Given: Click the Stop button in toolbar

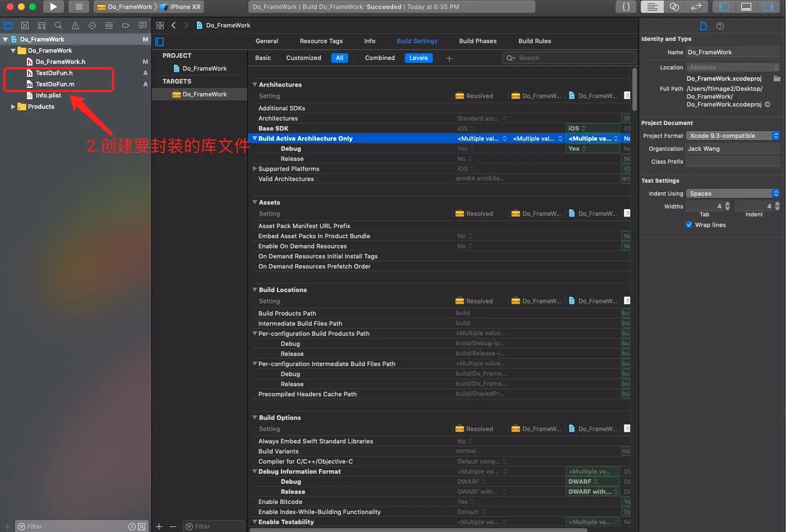Looking at the screenshot, I should [79, 7].
